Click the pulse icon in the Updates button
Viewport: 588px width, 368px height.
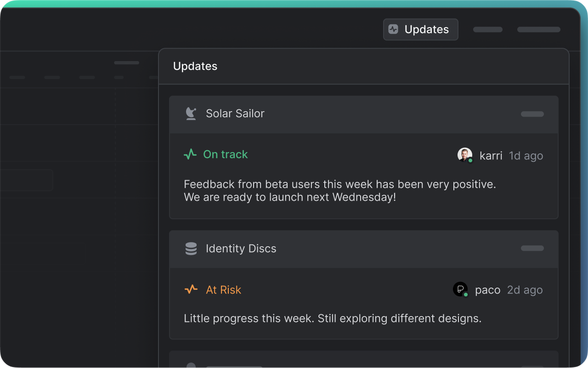click(393, 29)
